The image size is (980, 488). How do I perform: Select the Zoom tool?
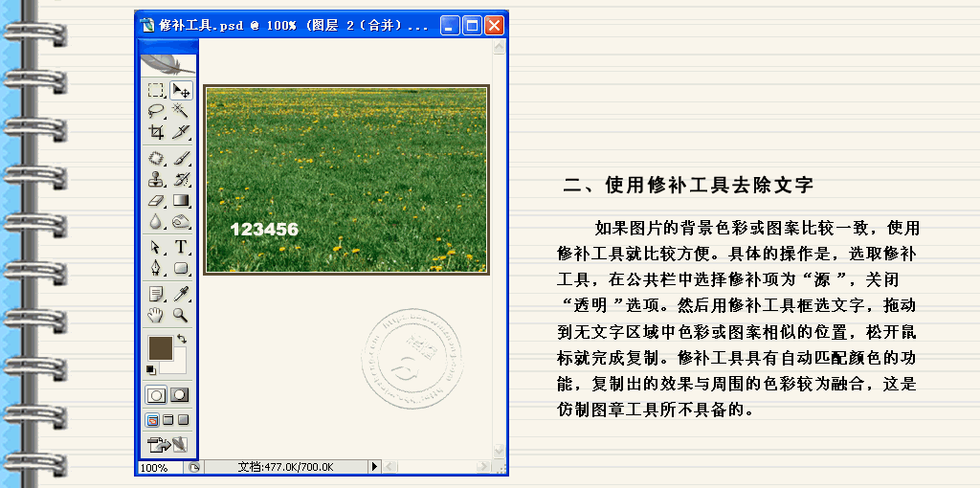point(181,314)
